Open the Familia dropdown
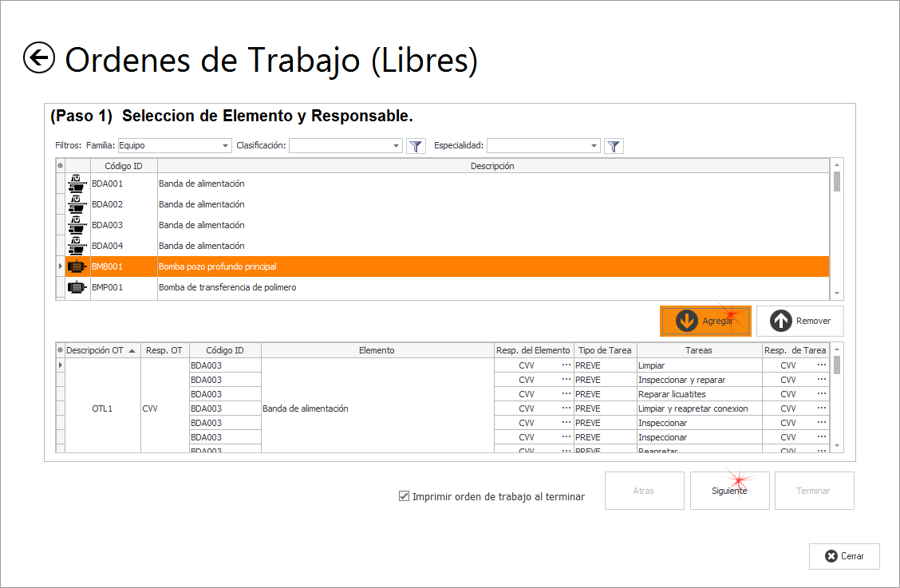 pyautogui.click(x=226, y=146)
